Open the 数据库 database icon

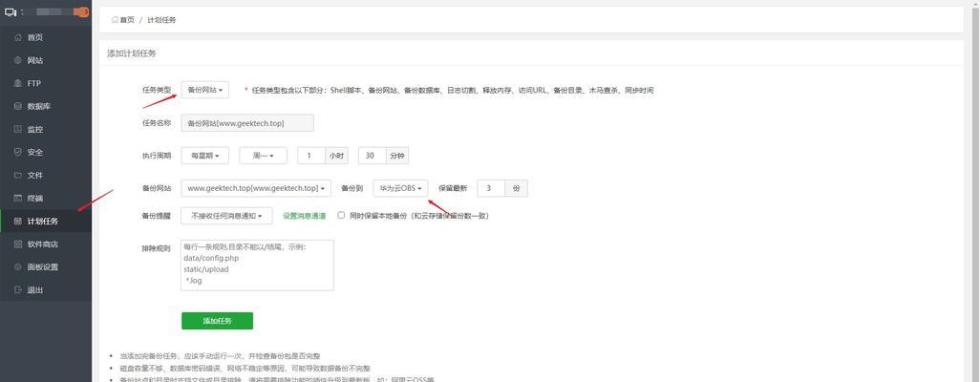click(x=17, y=106)
